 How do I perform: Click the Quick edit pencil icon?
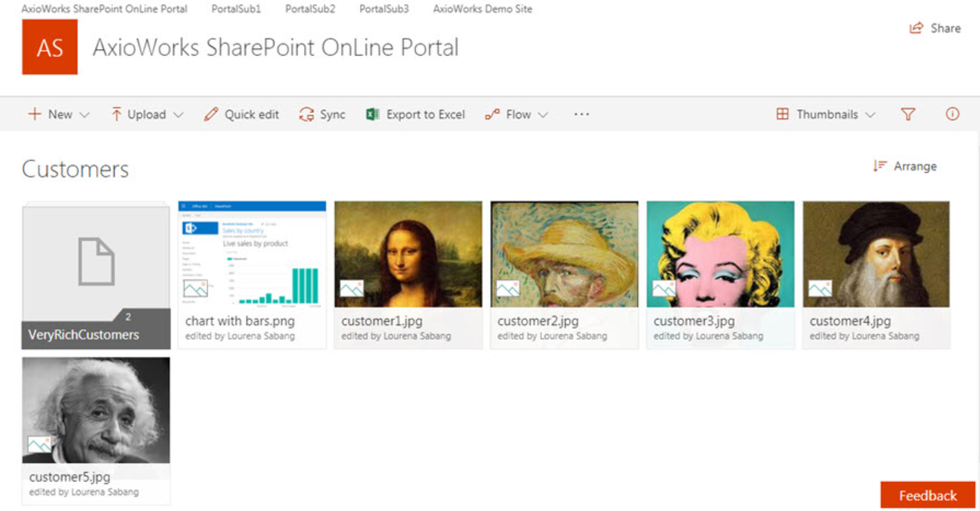(211, 114)
